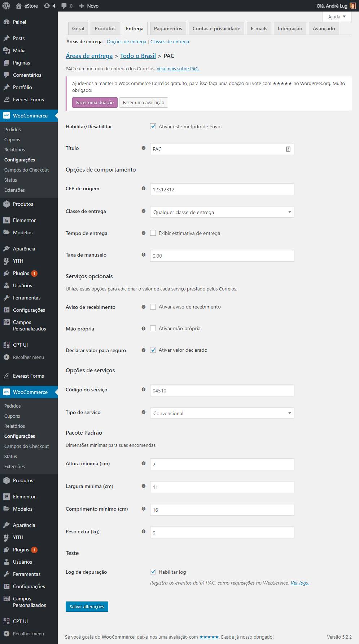359x644 pixels.
Task: Focus the Taxa de manuseio input
Action: pyautogui.click(x=222, y=256)
